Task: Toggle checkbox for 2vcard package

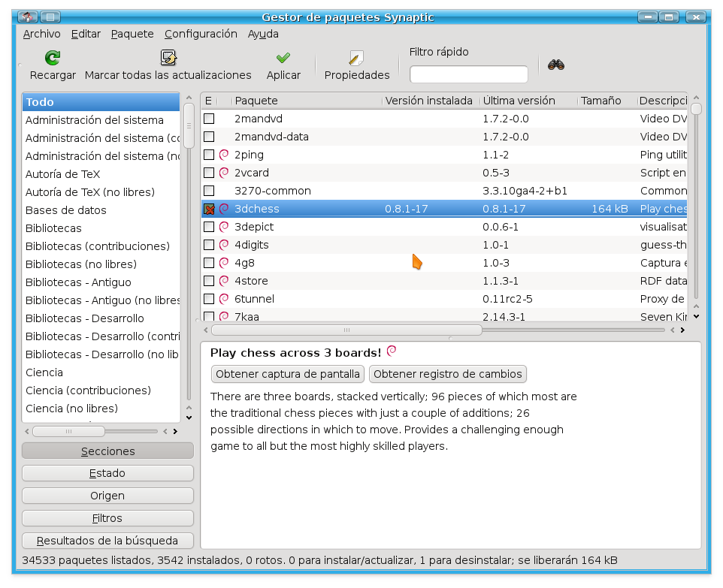Action: tap(209, 173)
